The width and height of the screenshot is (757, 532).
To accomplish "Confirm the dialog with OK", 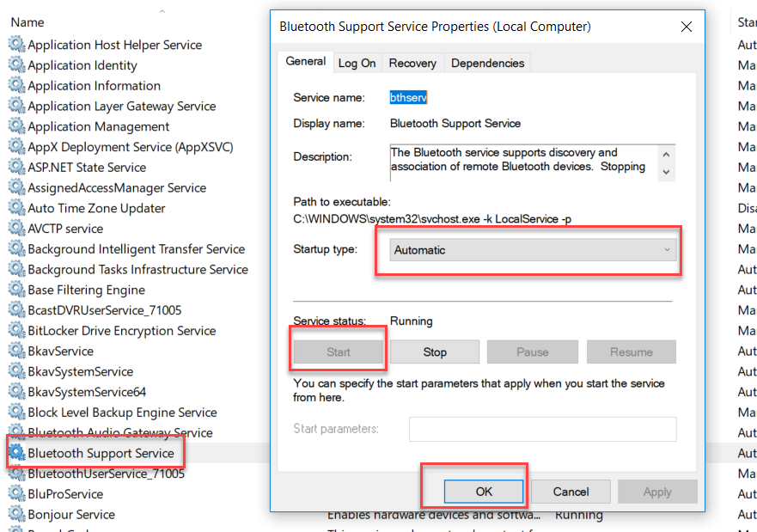I will [484, 492].
